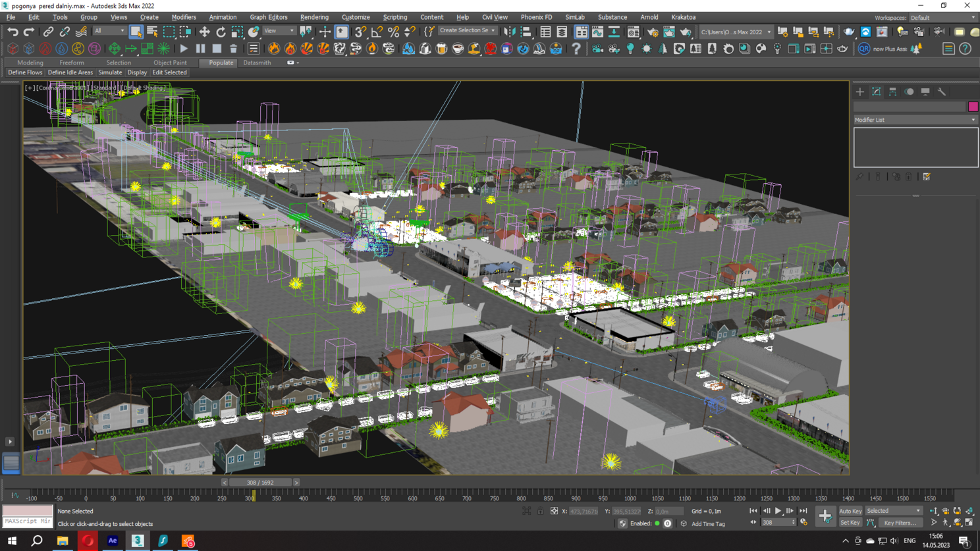980x551 pixels.
Task: Toggle the selection lock padlock
Action: pyautogui.click(x=540, y=511)
